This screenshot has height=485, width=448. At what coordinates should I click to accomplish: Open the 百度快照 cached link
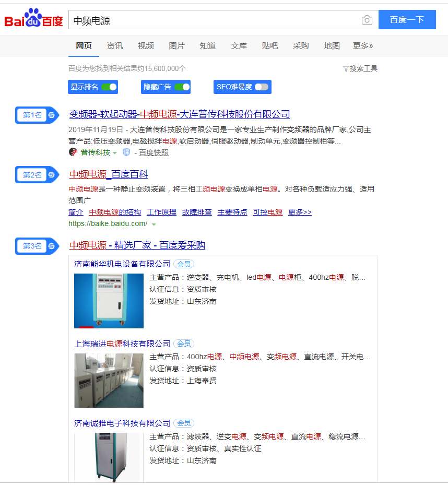[154, 152]
